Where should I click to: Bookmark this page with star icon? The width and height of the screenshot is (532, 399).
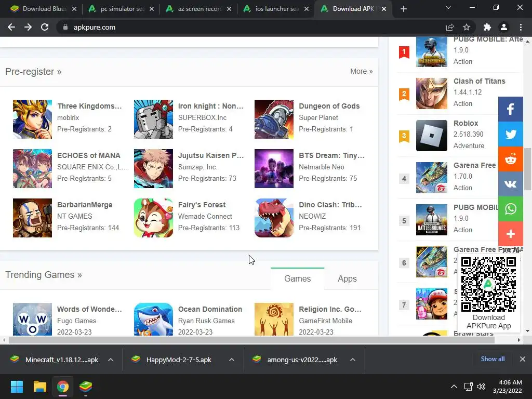467,27
